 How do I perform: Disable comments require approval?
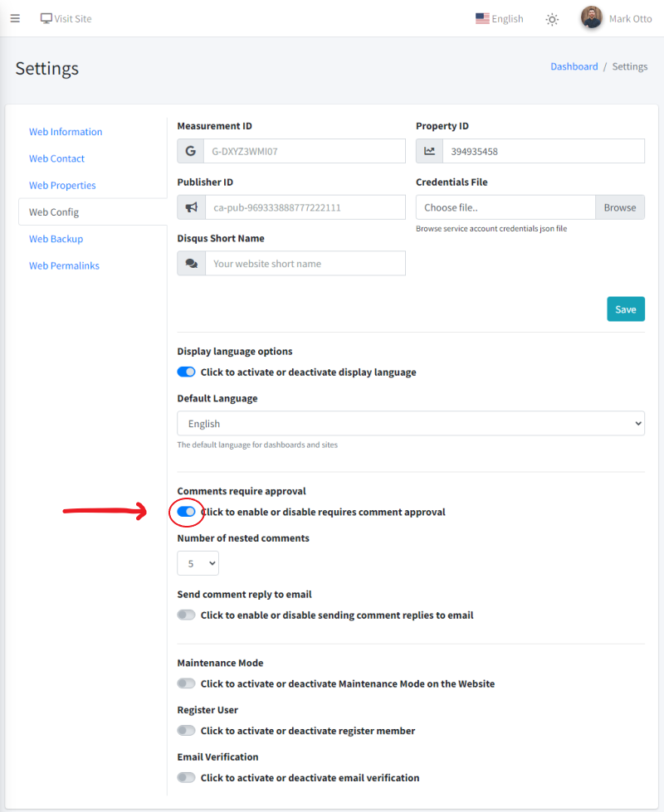[x=186, y=512]
